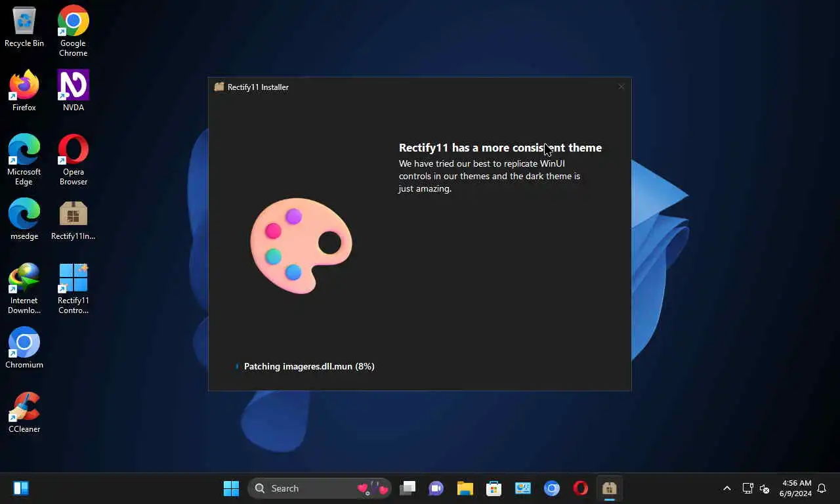Open the Chat app in the taskbar
This screenshot has width=840, height=504.
(436, 488)
